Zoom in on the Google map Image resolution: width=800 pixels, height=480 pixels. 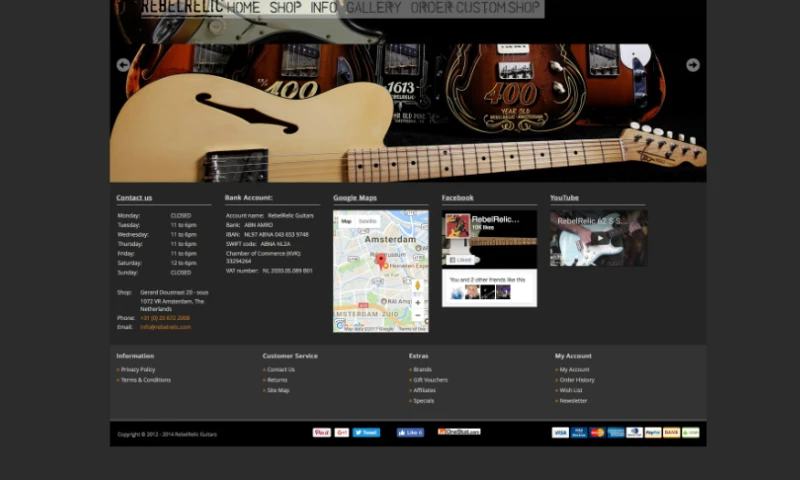click(418, 303)
